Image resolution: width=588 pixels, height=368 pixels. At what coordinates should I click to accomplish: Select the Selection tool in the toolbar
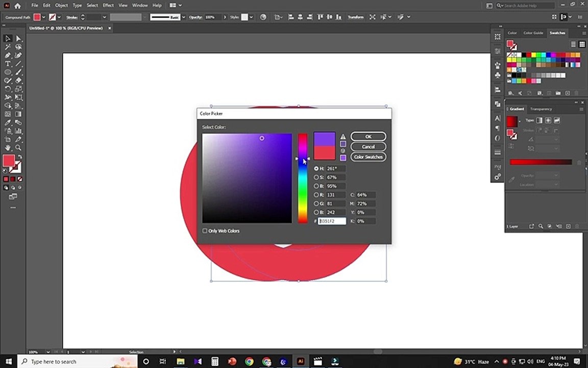click(8, 39)
